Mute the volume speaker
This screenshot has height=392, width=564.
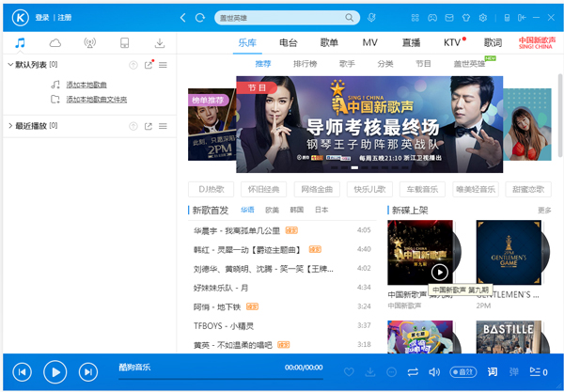434,372
